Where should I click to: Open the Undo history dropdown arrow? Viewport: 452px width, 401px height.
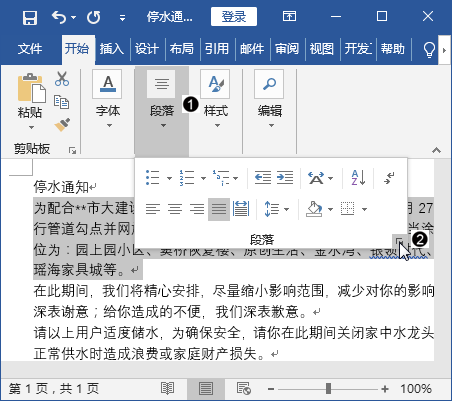[74, 17]
